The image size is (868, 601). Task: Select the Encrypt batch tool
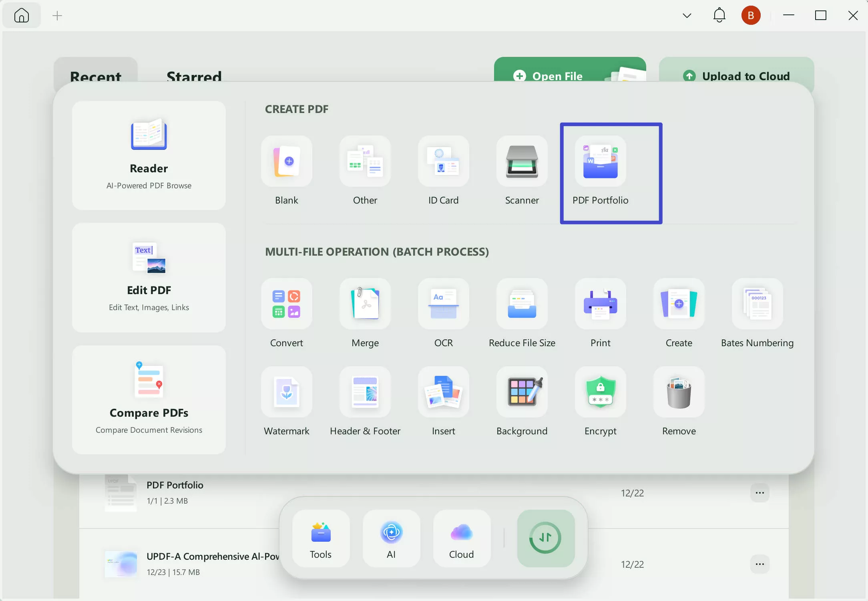tap(600, 392)
